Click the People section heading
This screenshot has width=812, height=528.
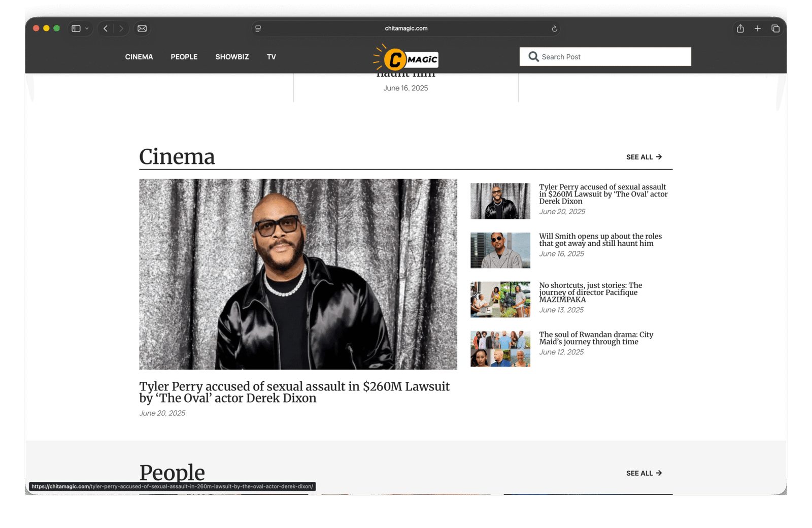click(x=172, y=473)
